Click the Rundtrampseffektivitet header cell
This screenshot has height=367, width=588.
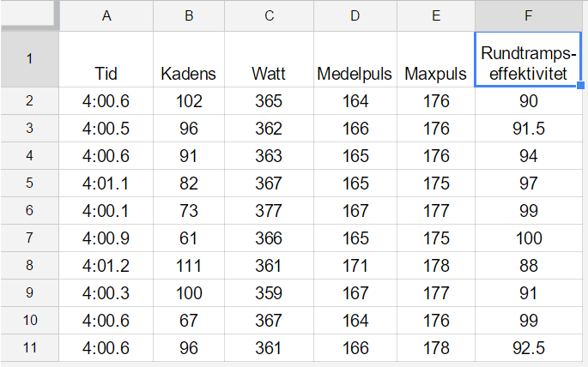pyautogui.click(x=529, y=59)
